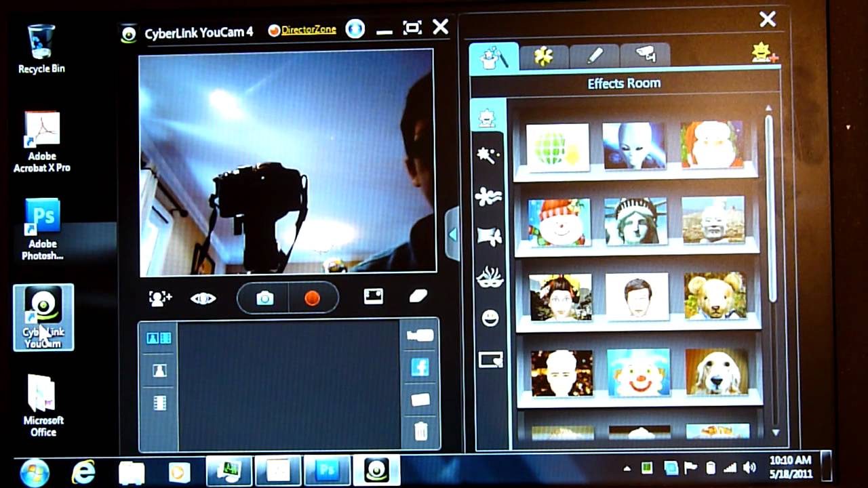Open Recycle Bin on desktop
868x488 pixels.
click(41, 48)
